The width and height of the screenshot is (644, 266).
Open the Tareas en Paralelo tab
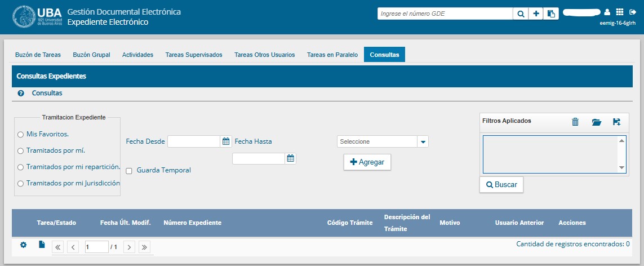pos(332,55)
